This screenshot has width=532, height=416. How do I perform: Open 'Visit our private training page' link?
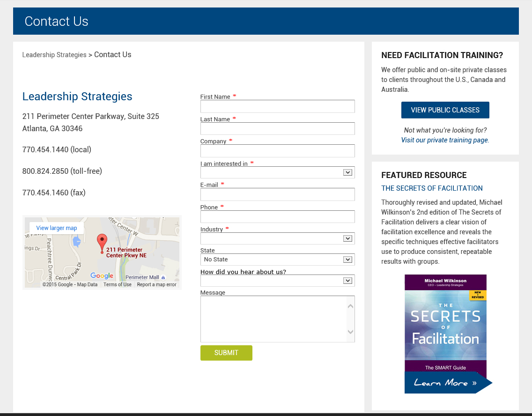(444, 140)
